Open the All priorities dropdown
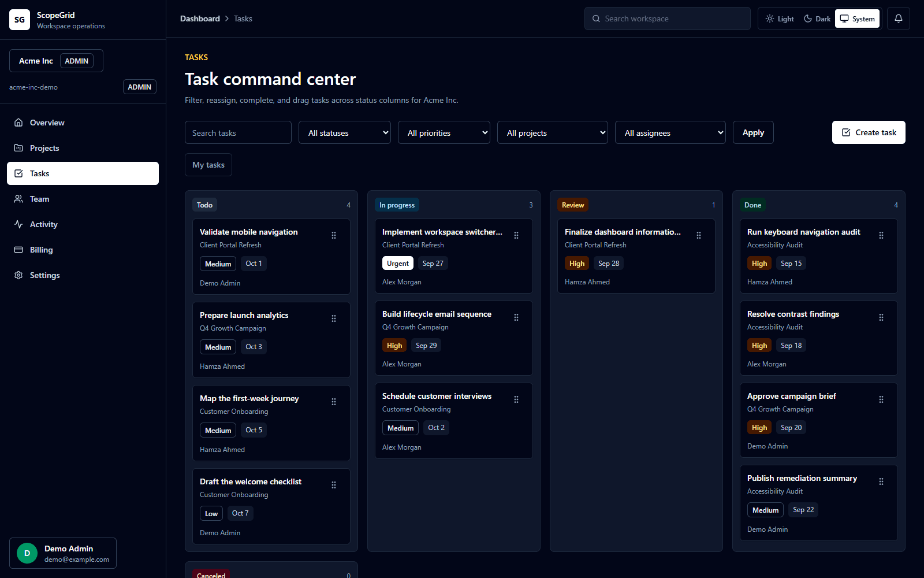 point(444,132)
